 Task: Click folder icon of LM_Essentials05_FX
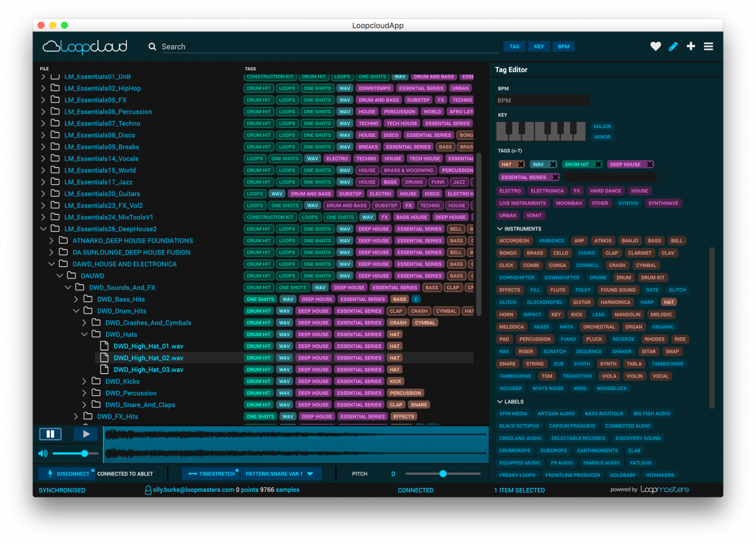tap(55, 100)
